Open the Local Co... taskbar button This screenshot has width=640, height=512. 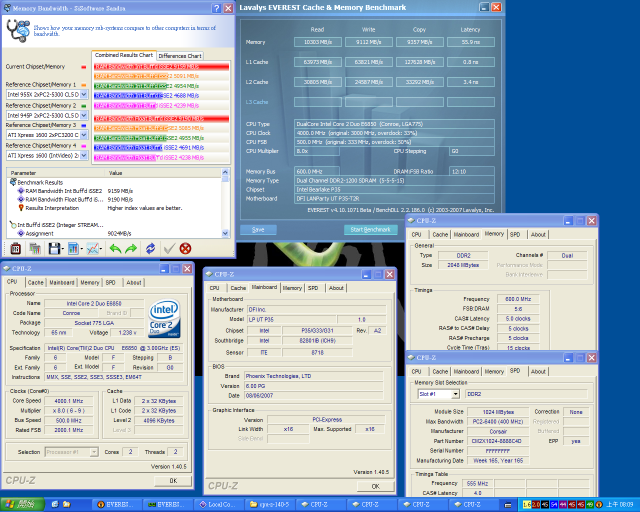click(x=219, y=505)
